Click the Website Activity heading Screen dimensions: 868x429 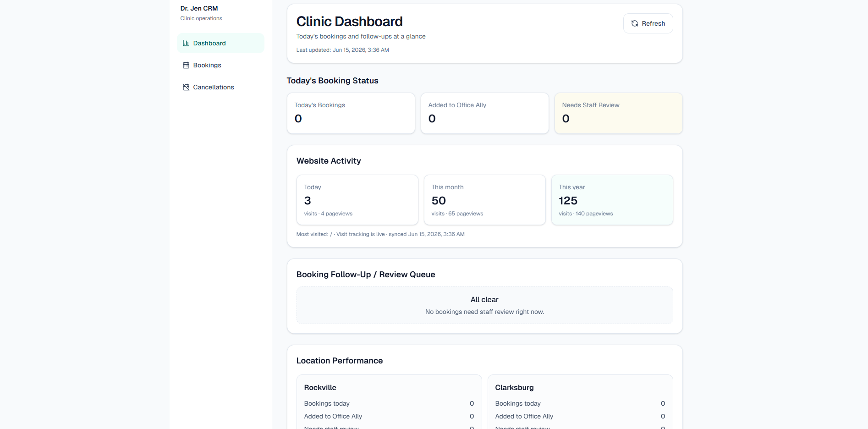tap(329, 161)
